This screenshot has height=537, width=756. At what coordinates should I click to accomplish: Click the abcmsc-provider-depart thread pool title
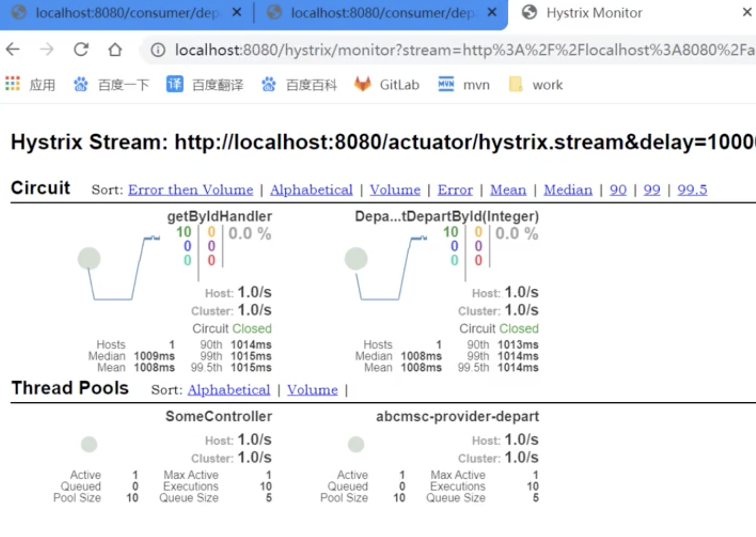[457, 417]
